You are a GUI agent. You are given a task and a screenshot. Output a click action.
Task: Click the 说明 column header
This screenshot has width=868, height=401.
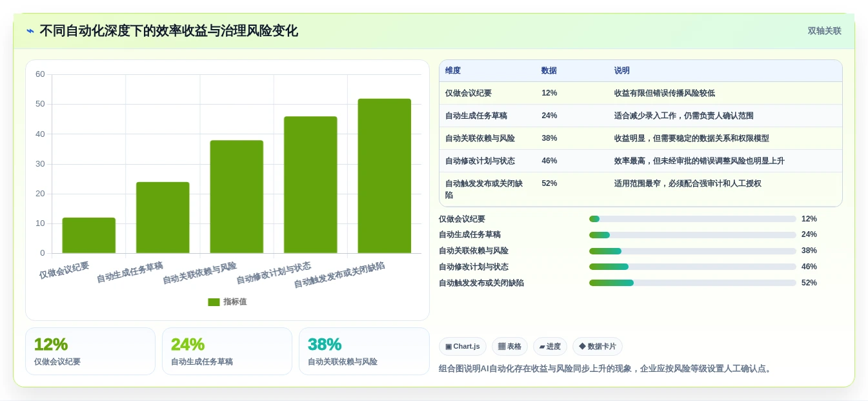[622, 71]
